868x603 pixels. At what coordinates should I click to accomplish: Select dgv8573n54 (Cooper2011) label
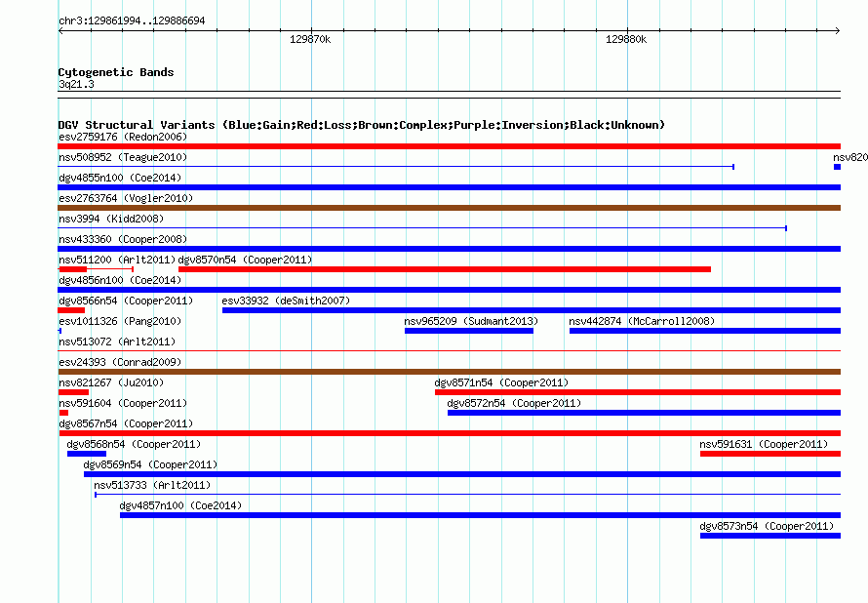click(767, 526)
